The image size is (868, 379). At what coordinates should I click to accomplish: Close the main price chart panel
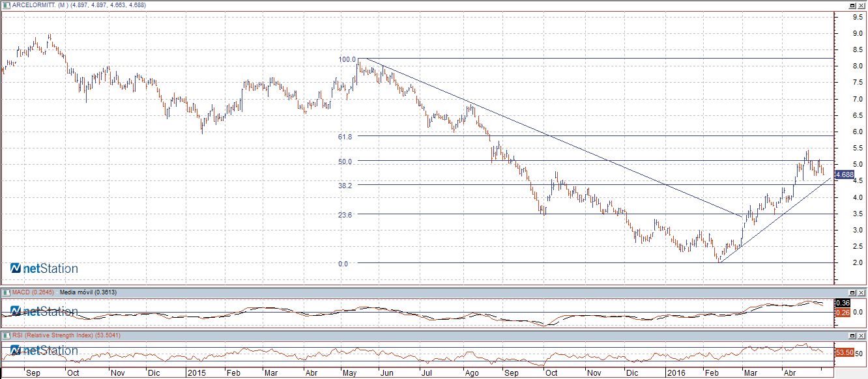(861, 5)
